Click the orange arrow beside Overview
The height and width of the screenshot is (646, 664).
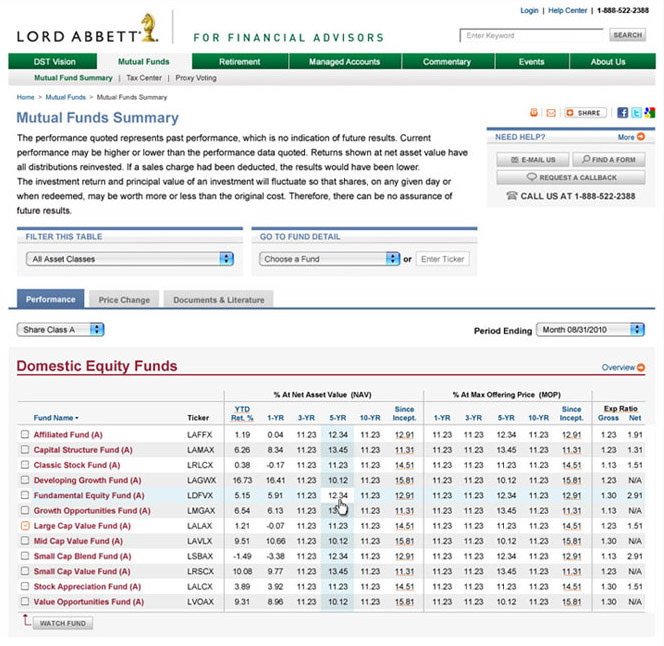641,367
